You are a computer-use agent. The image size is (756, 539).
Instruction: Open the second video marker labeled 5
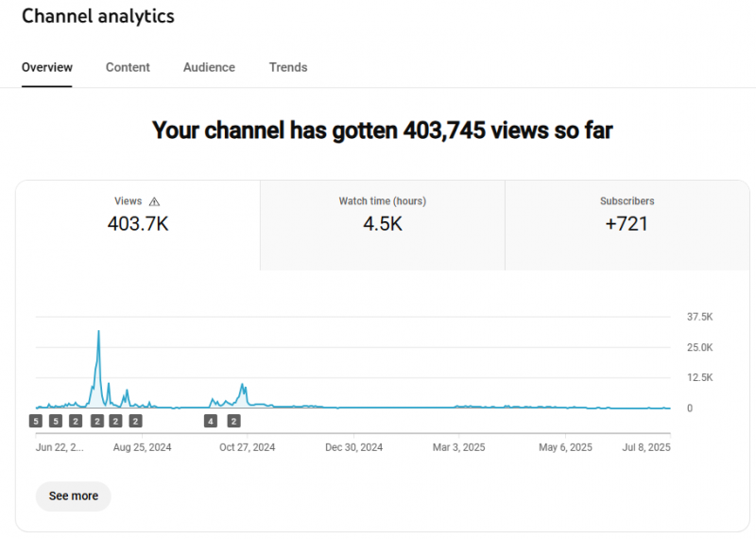point(56,421)
